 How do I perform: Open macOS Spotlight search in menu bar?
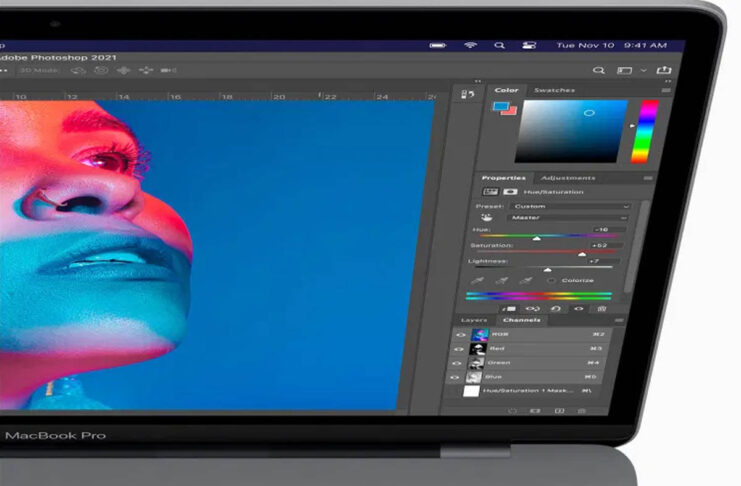pos(499,45)
